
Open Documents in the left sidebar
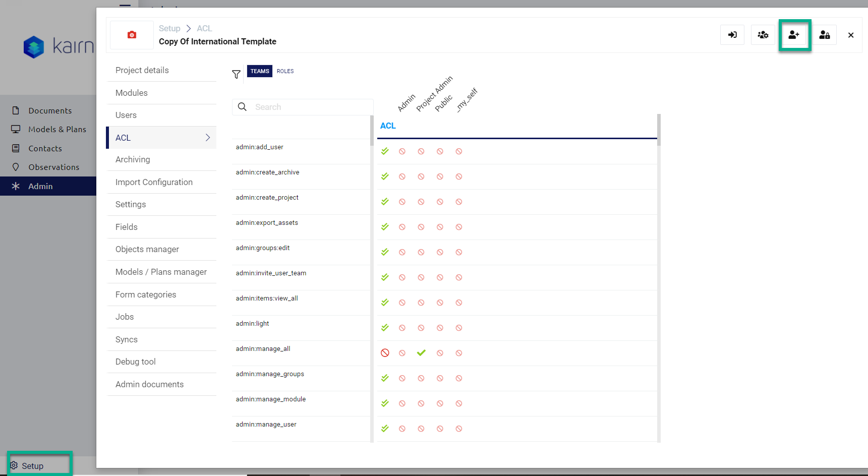click(49, 110)
